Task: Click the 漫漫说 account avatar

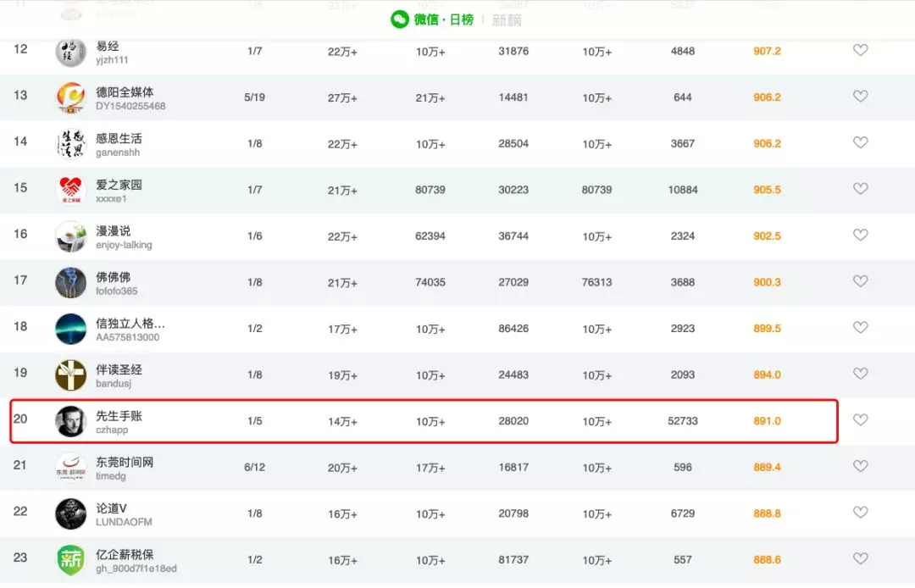Action: (70, 236)
